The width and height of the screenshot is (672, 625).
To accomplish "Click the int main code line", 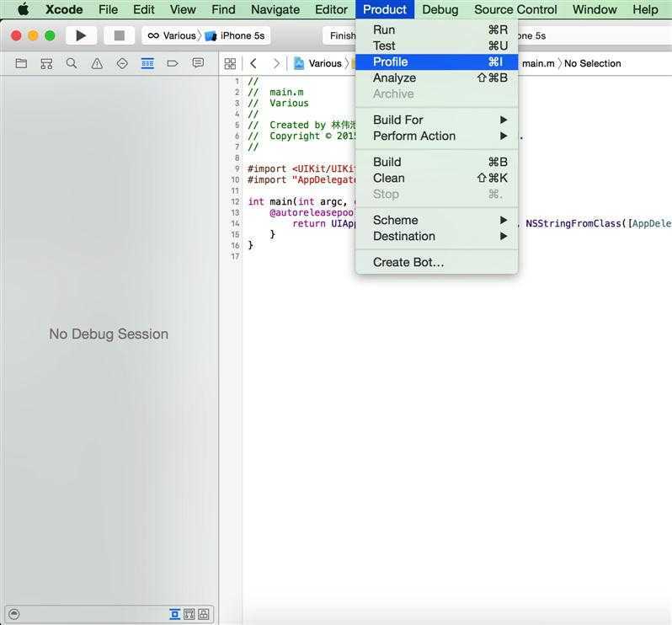I will pyautogui.click(x=301, y=201).
